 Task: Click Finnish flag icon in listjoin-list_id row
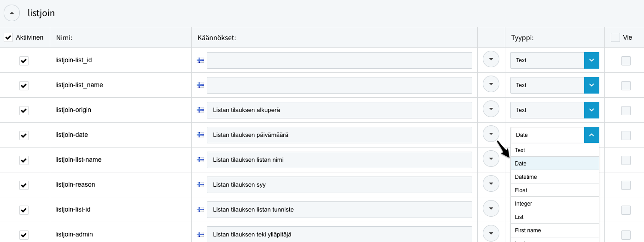200,60
